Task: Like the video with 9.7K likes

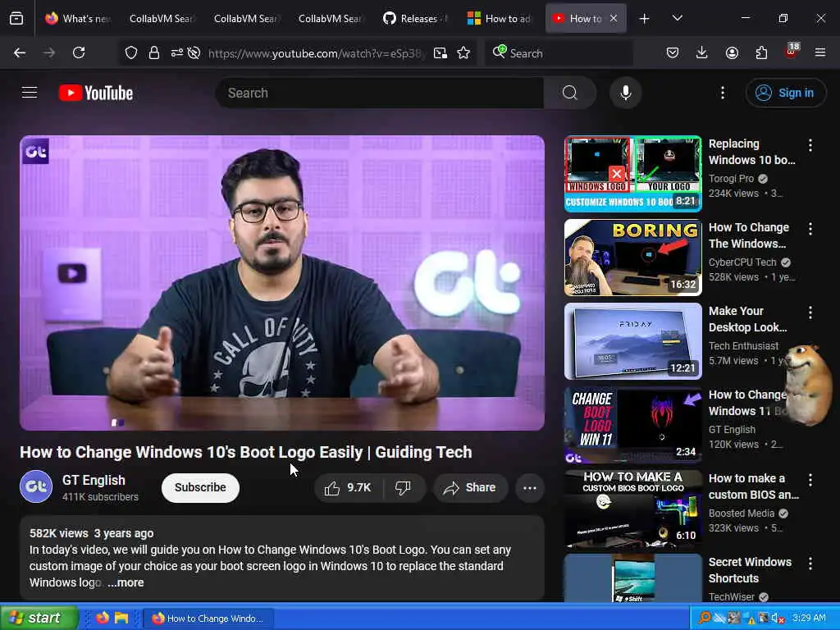Action: click(349, 487)
